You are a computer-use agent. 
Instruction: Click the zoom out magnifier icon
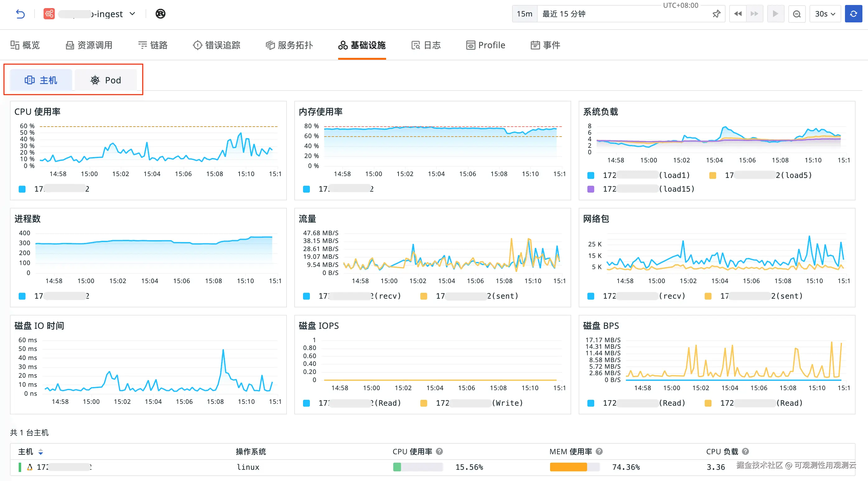coord(796,14)
